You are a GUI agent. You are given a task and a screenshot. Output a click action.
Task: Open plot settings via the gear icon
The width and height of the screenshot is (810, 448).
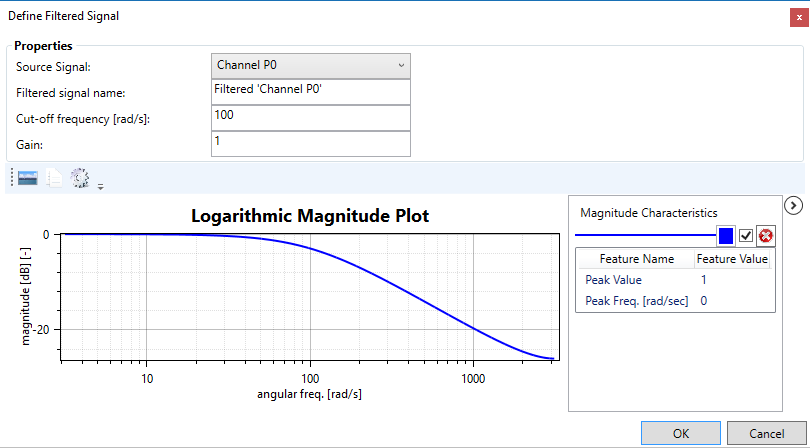click(x=80, y=177)
